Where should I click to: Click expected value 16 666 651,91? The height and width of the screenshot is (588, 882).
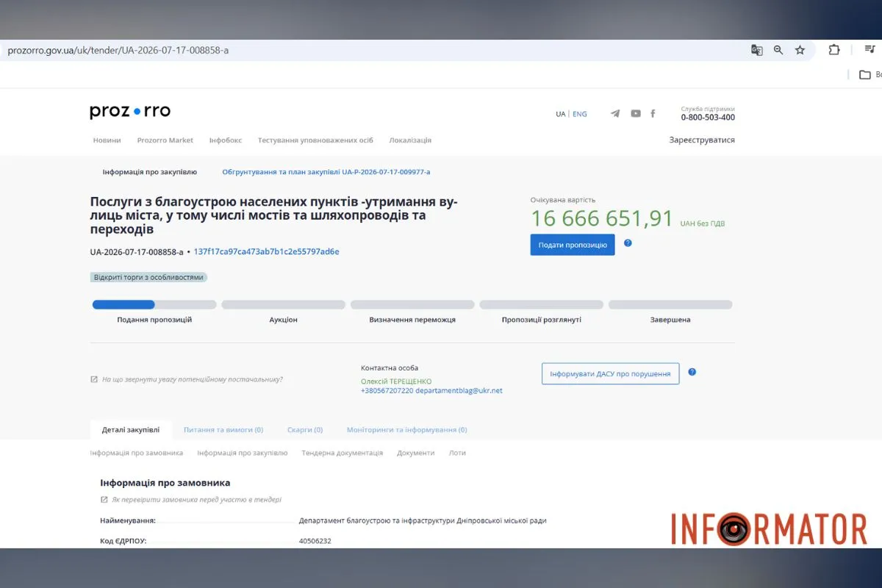[602, 219]
